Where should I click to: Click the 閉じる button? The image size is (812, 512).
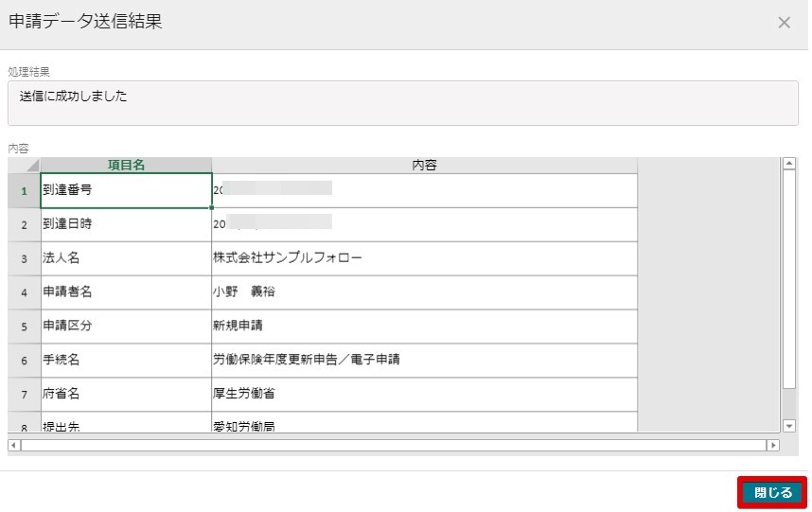pyautogui.click(x=772, y=492)
